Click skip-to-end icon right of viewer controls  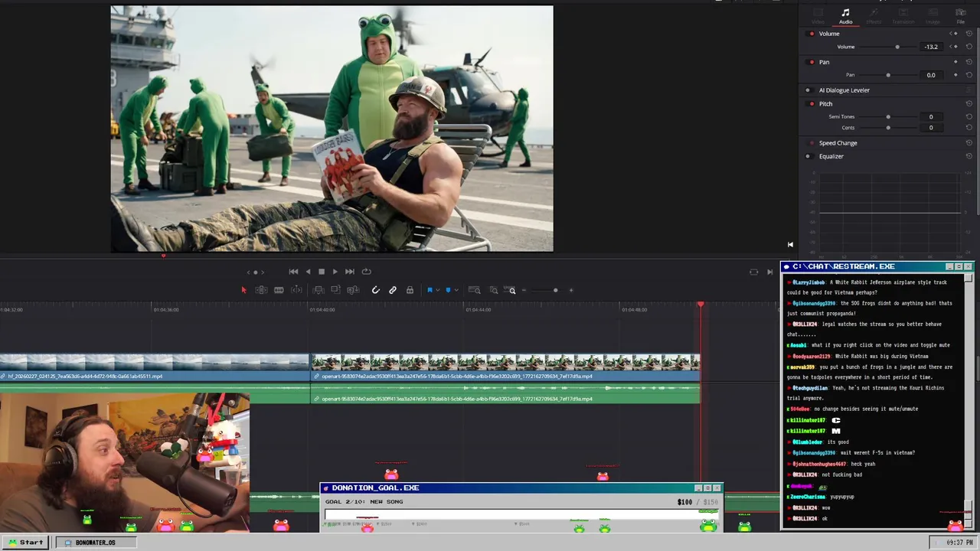[x=769, y=272]
